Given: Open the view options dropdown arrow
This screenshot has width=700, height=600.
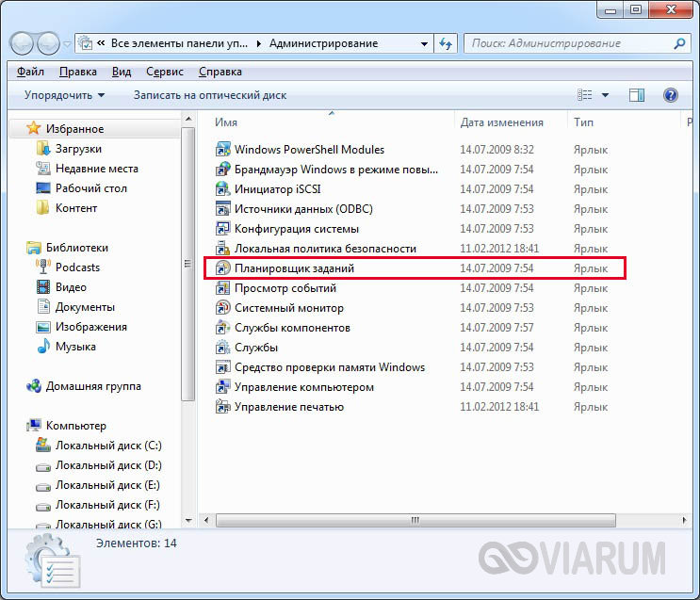Looking at the screenshot, I should point(605,94).
